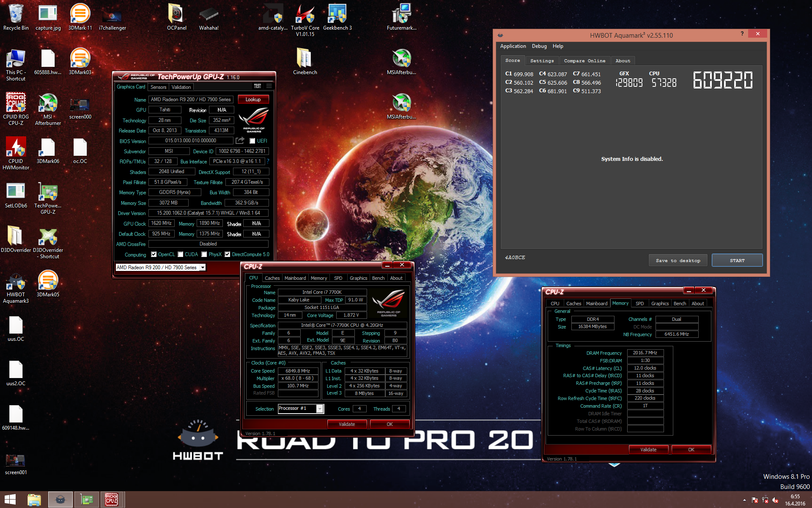Image resolution: width=812 pixels, height=508 pixels.
Task: Switch to the Validation tab in GPU-Z
Action: 181,87
